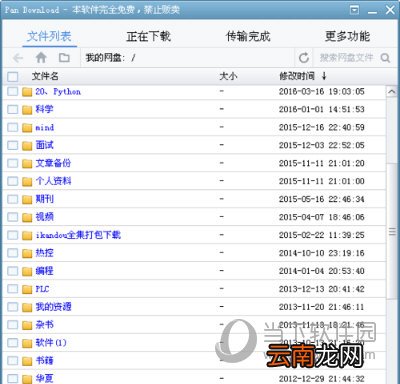Screen dimensions: 400x384
Task: Check the box for PLC folder
Action: tap(13, 289)
